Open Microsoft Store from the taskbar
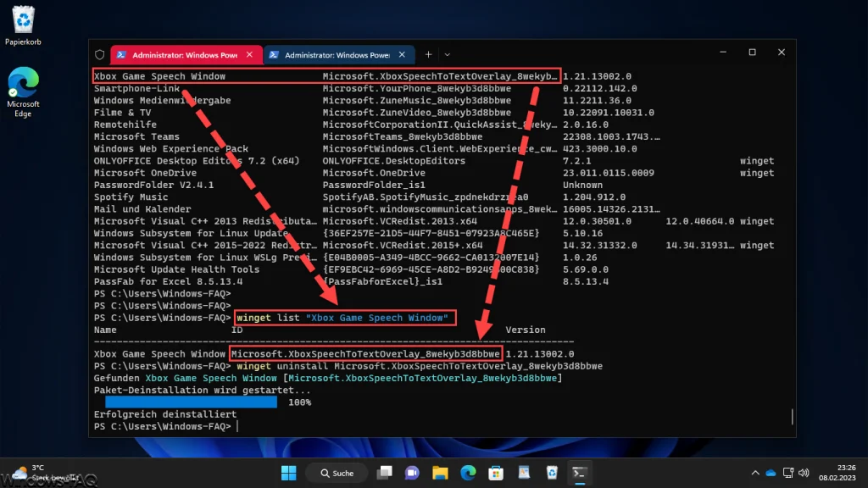Screen dimensions: 868x488 coord(496,473)
